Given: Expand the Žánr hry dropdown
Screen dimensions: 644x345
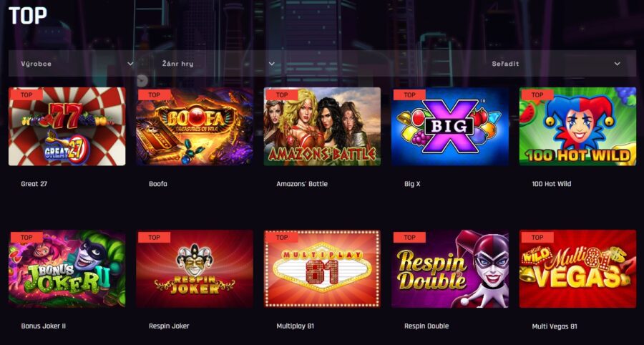Looking at the screenshot, I should tap(218, 64).
